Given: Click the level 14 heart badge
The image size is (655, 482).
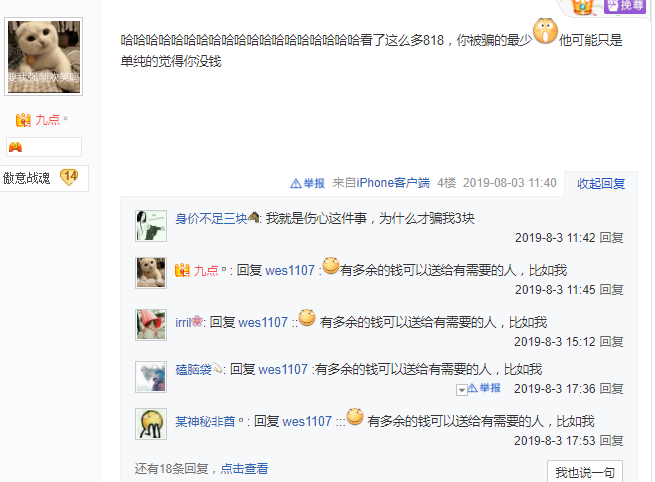Looking at the screenshot, I should (69, 177).
